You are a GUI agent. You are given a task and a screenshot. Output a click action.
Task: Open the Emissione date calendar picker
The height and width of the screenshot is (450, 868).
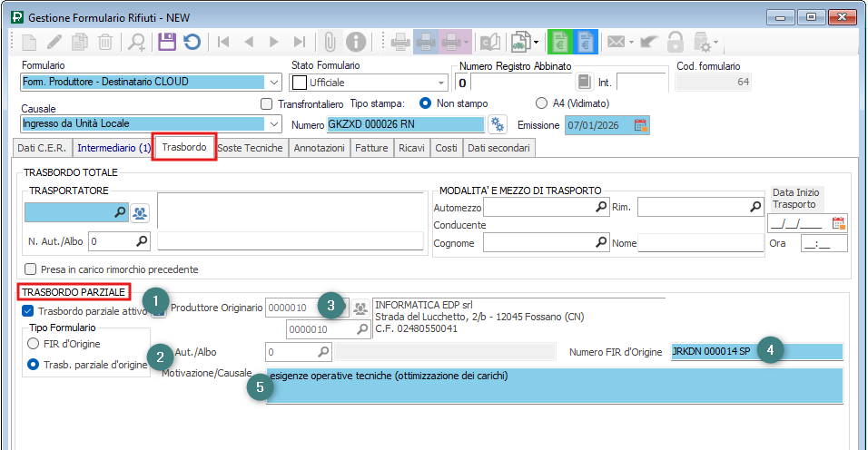pyautogui.click(x=641, y=125)
